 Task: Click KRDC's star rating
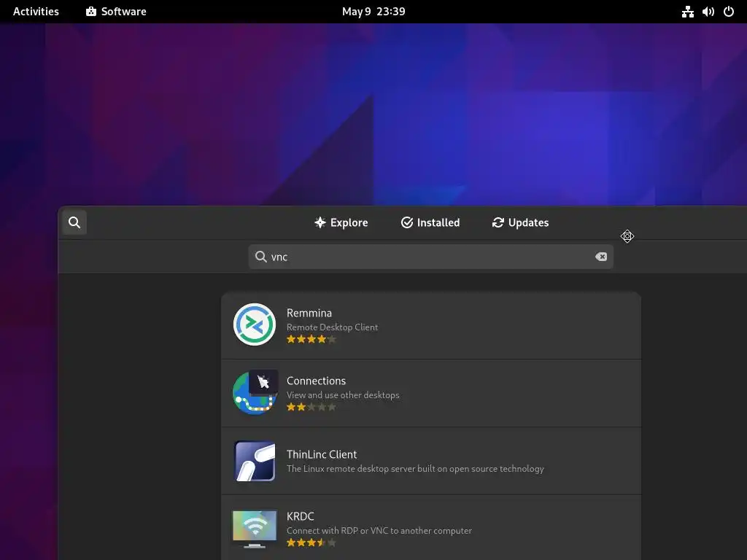tap(311, 542)
